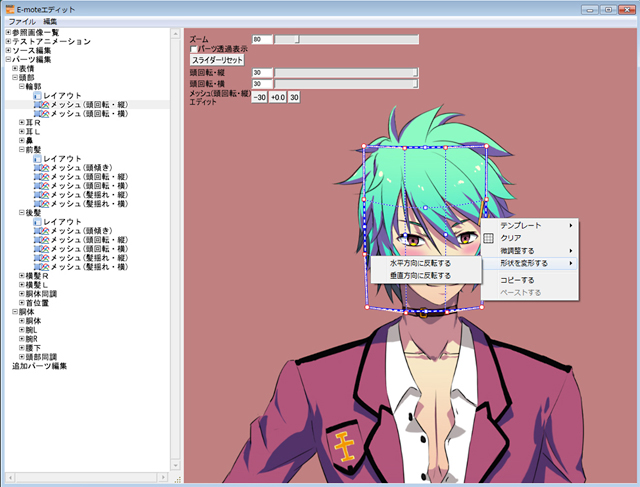The width and height of the screenshot is (640, 487).
Task: Click mesh icon of 後髪 メッシュ(頭回転・縦)
Action: point(41,240)
